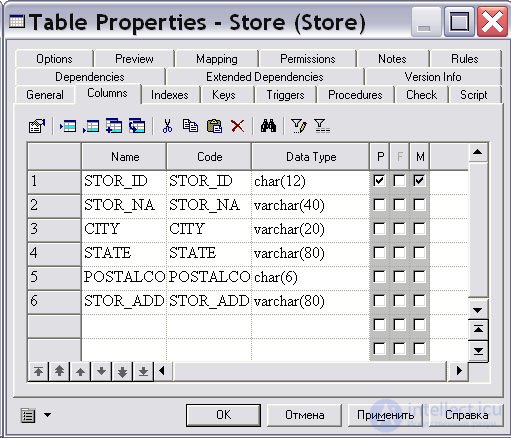Select the char(12) data type cell
Image resolution: width=511 pixels, height=438 pixels.
coord(310,182)
